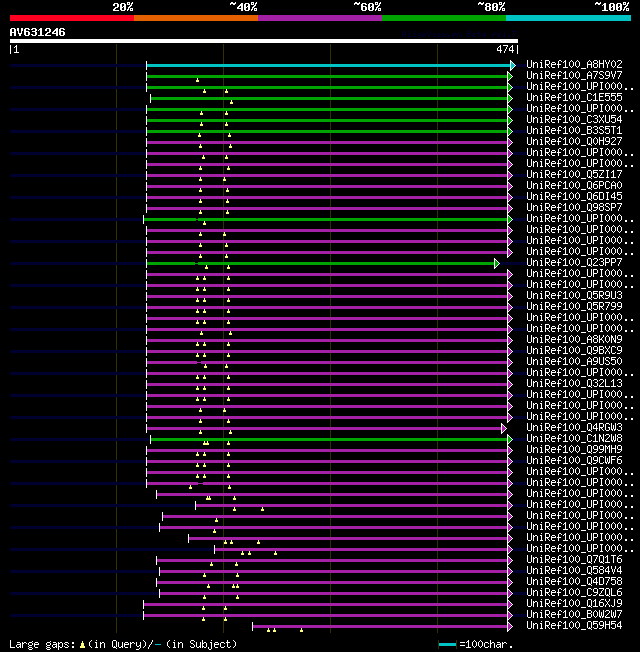
Task: Click the purple UniRef100_Q0H927 alignment bar
Action: 327,143
